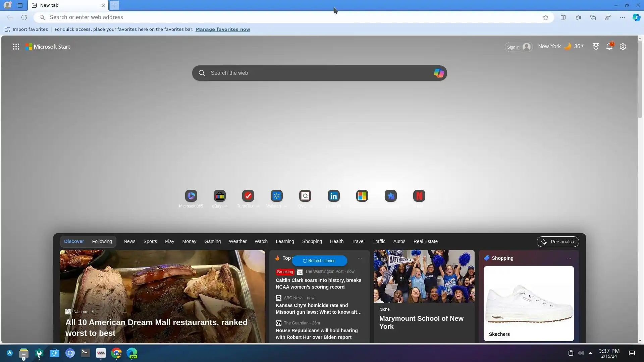Open the Netflix quick link tile
This screenshot has height=362, width=644.
(x=419, y=196)
